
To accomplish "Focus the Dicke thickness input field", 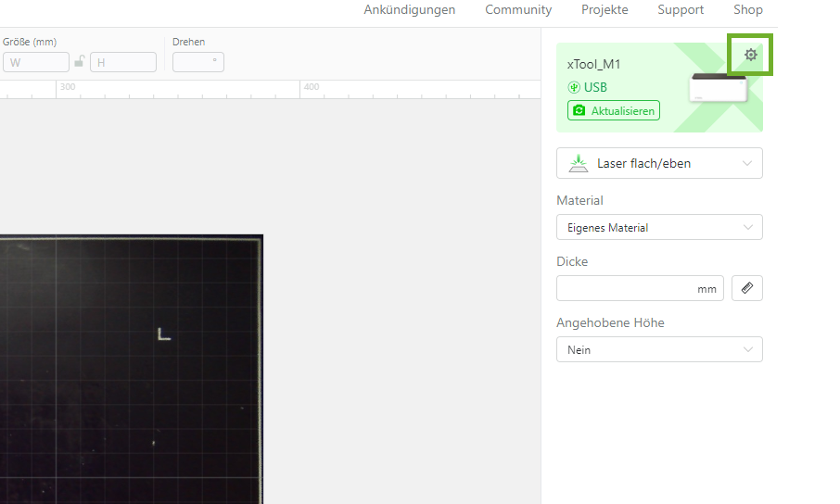I will [640, 288].
